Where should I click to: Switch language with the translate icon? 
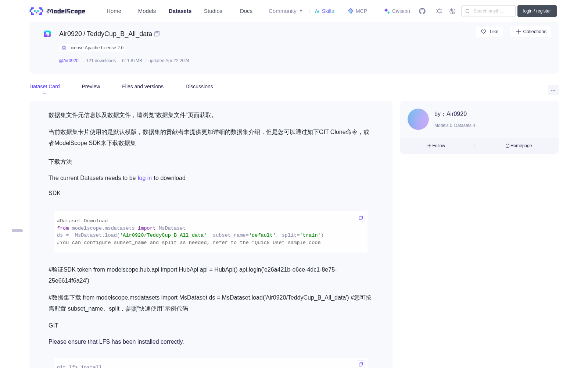[452, 11]
